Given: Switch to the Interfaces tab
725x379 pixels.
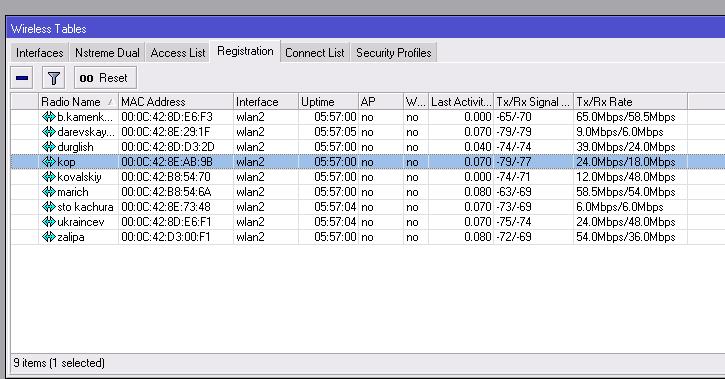Looking at the screenshot, I should tap(40, 53).
